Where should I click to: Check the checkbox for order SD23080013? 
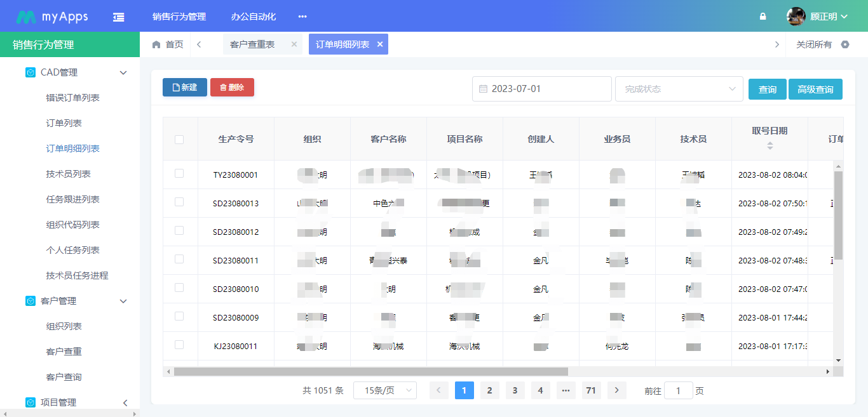[180, 203]
